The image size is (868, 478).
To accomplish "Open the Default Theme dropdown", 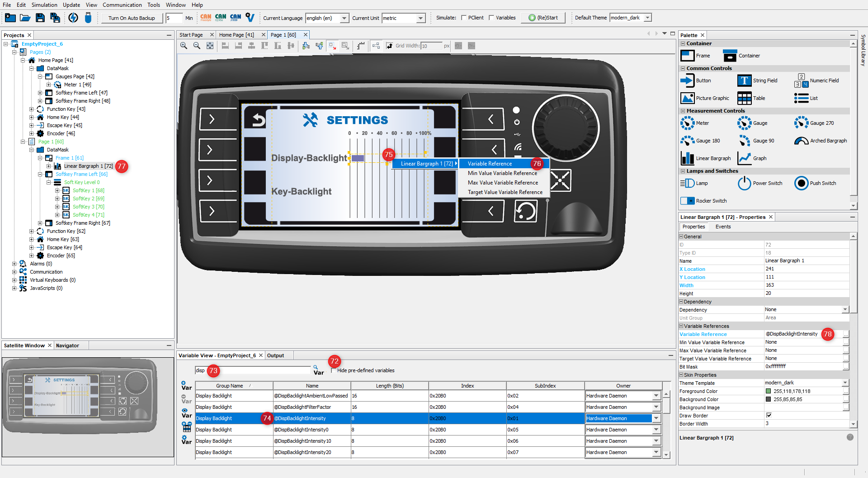I will click(647, 18).
